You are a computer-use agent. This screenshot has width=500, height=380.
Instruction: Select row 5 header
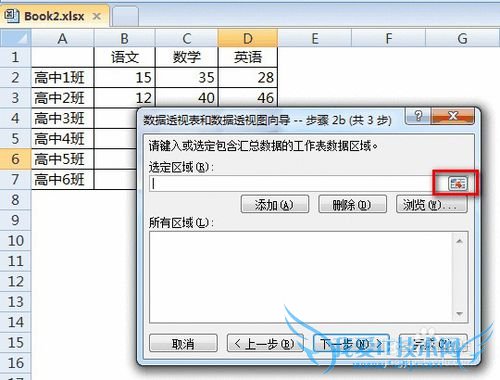(x=15, y=139)
